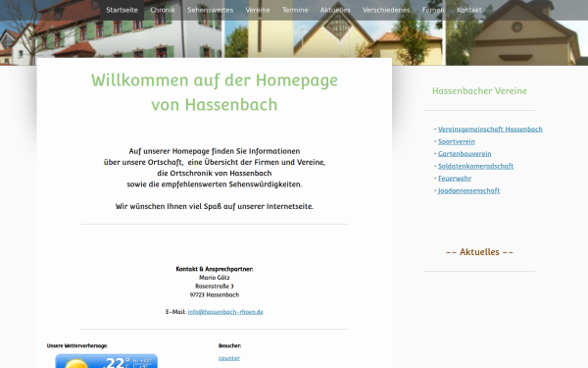Visit the Soldatenkameradschaft link
The image size is (588, 368).
(475, 166)
